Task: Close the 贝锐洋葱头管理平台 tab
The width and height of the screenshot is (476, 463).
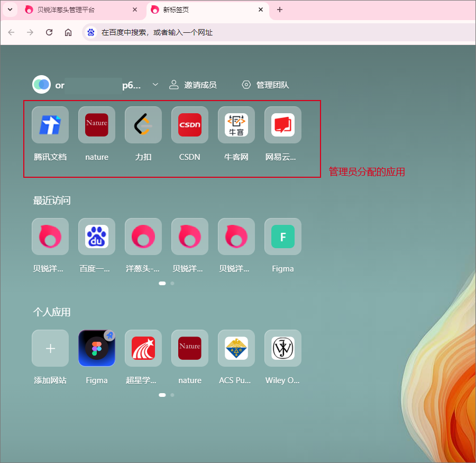Action: pos(135,10)
